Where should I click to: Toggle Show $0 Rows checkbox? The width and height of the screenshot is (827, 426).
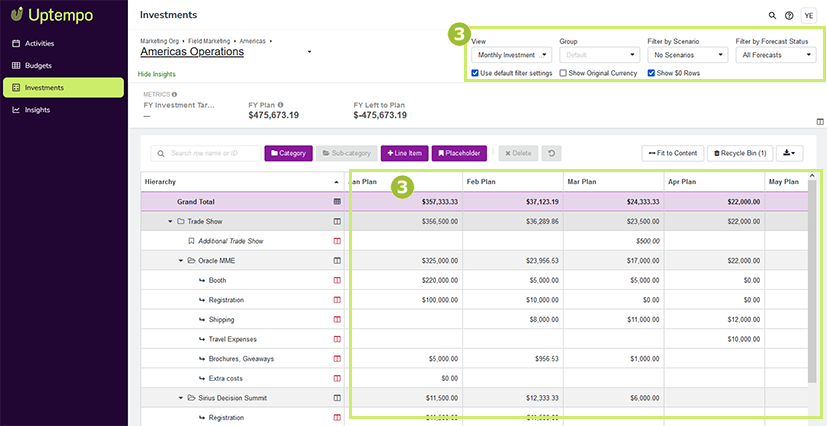[x=651, y=73]
